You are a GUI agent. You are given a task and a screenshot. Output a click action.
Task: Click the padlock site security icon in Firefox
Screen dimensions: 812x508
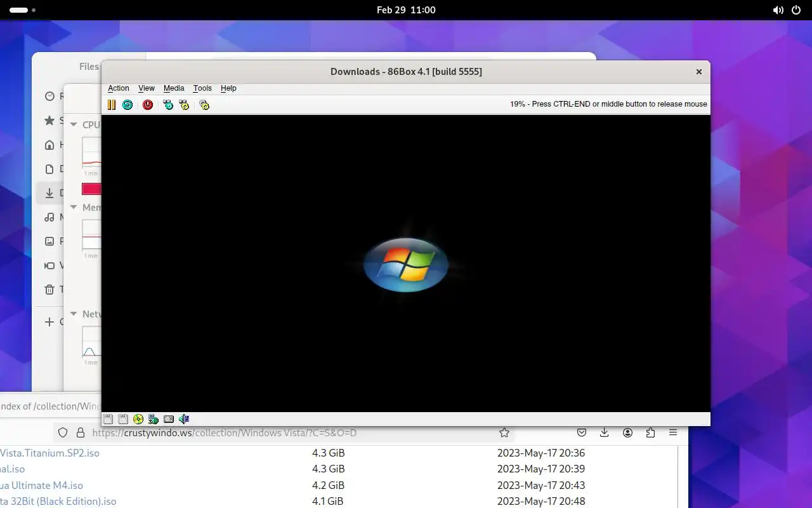click(x=81, y=432)
